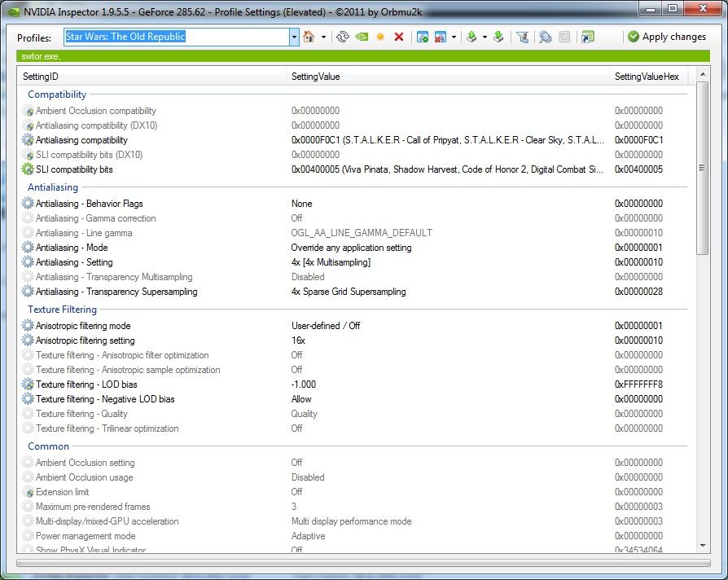Open the Profiles combo box dropdown arrow

tap(294, 37)
